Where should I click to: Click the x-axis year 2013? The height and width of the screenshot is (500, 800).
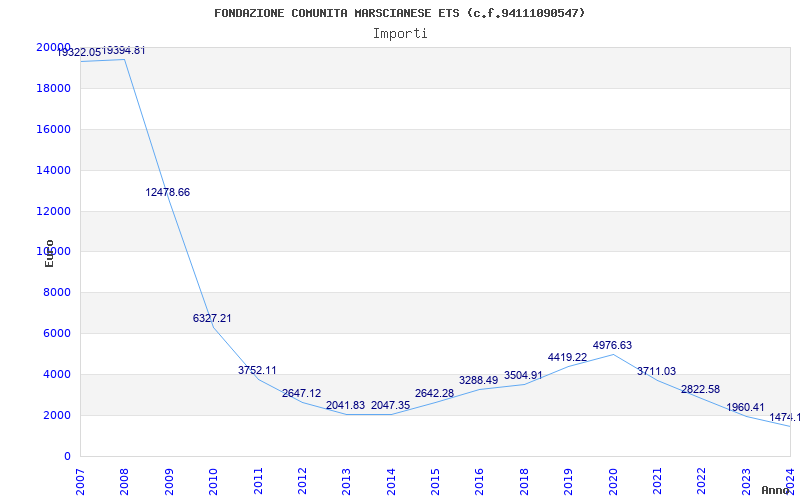point(346,481)
